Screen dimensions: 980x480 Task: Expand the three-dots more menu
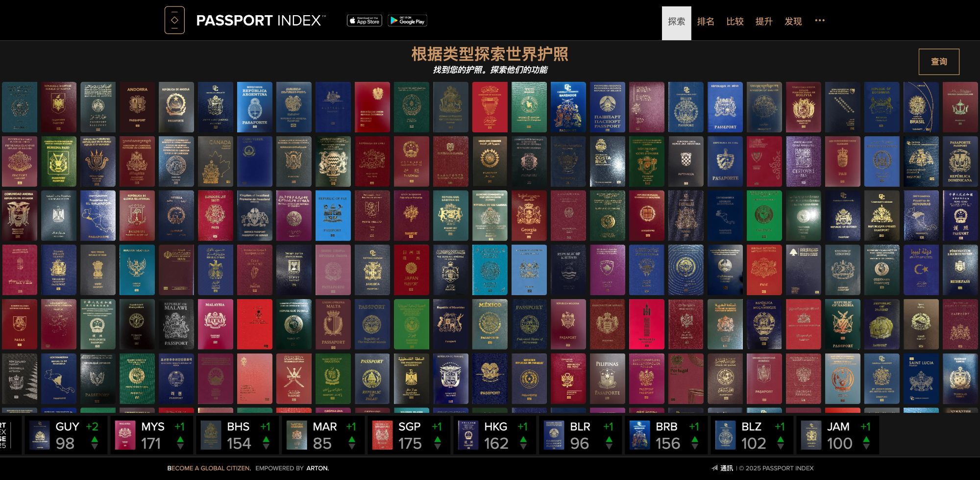pyautogui.click(x=820, y=21)
